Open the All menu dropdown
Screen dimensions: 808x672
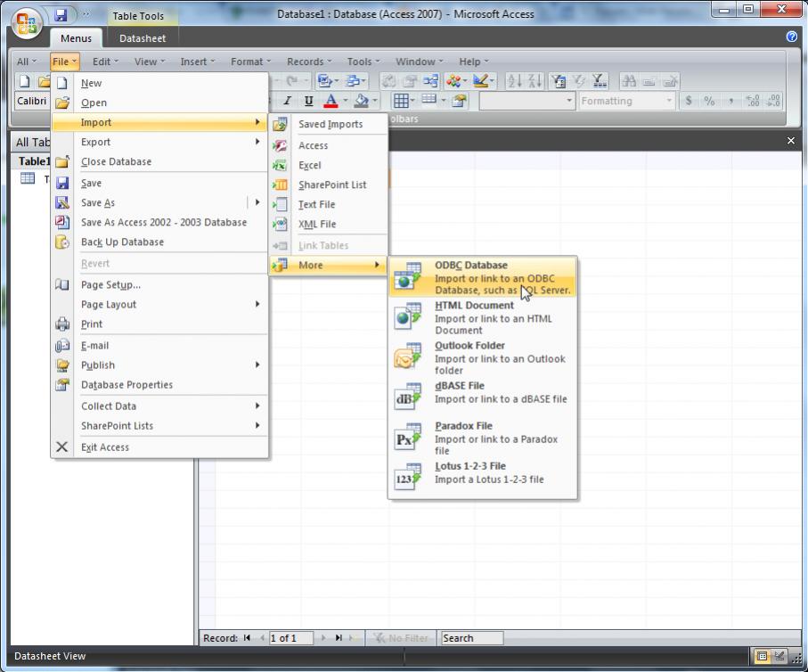(x=27, y=61)
